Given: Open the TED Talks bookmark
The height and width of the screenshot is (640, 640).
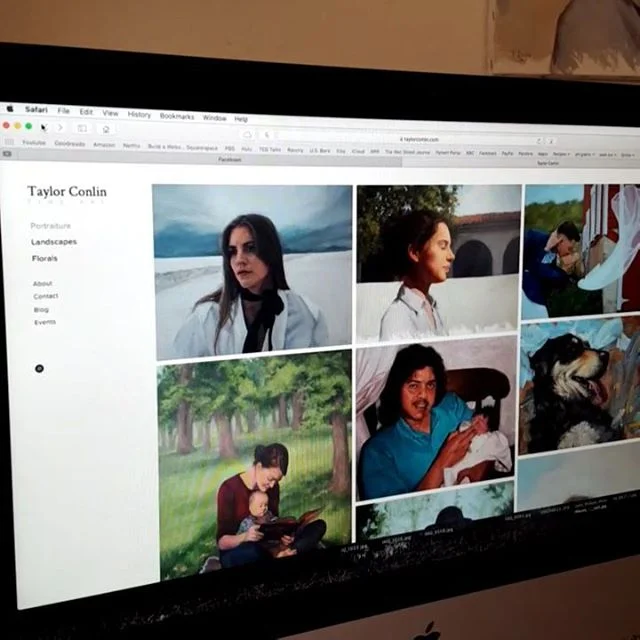Looking at the screenshot, I should click(x=270, y=150).
